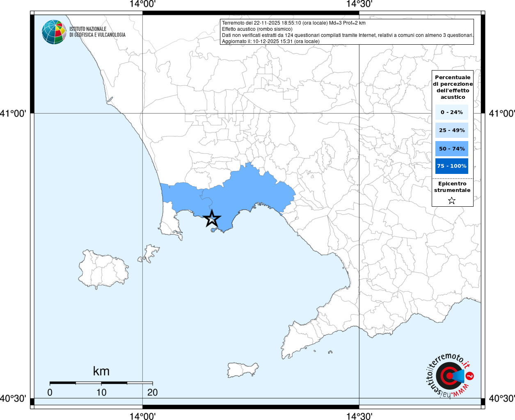Click the island of Ischia
The height and width of the screenshot is (420, 515).
pos(103,269)
